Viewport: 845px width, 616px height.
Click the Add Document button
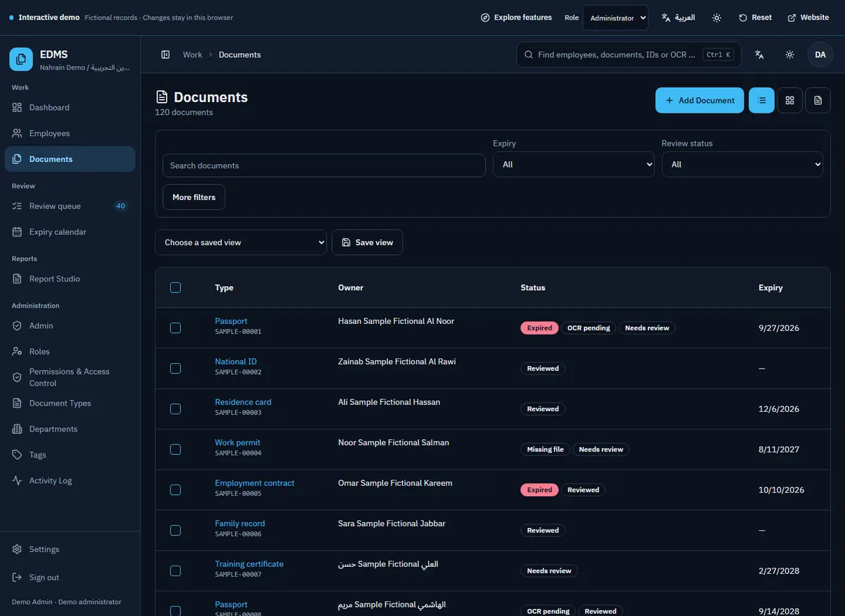pyautogui.click(x=700, y=101)
